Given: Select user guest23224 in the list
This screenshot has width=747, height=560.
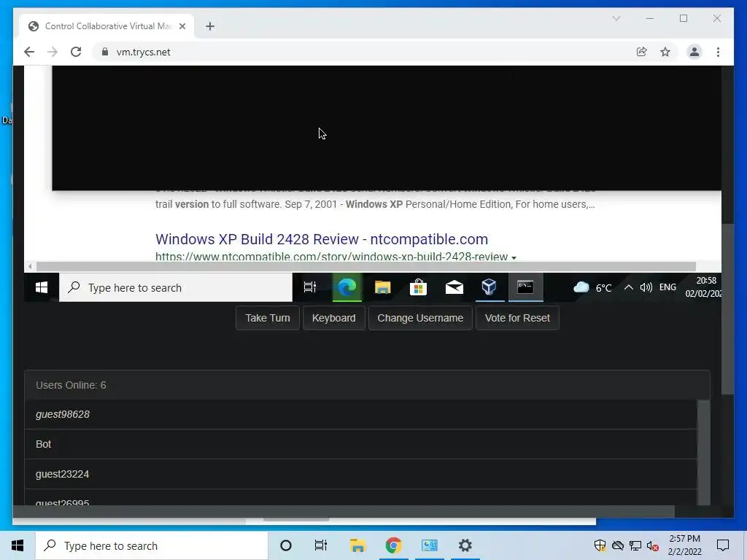Looking at the screenshot, I should coord(360,474).
